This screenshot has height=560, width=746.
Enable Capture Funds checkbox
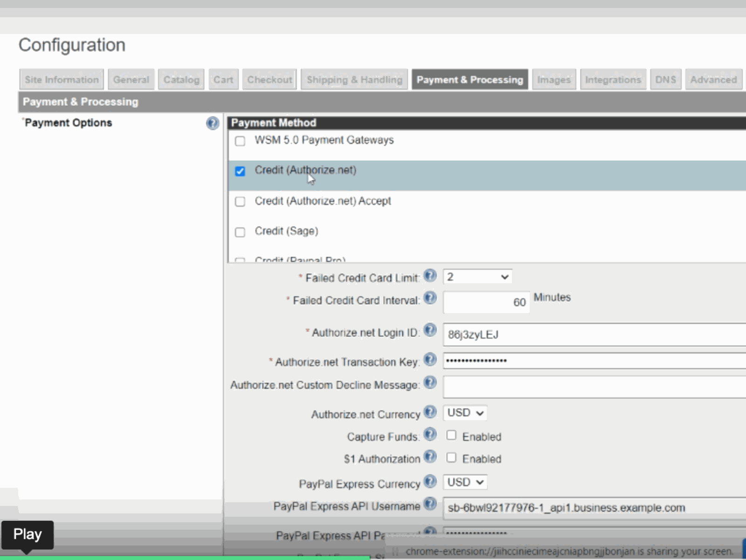(451, 435)
